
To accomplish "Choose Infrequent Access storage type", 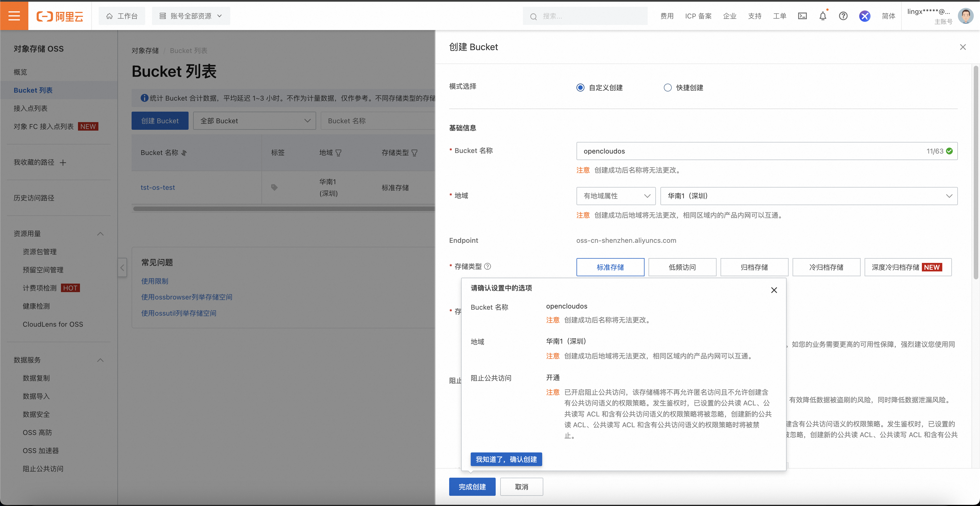I will (x=682, y=267).
